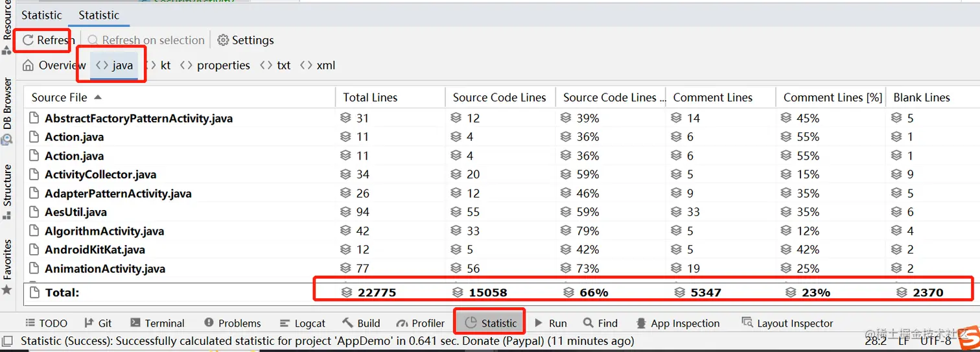This screenshot has height=352, width=980.
Task: Click file icon of AesUtil.java
Action: 34,212
